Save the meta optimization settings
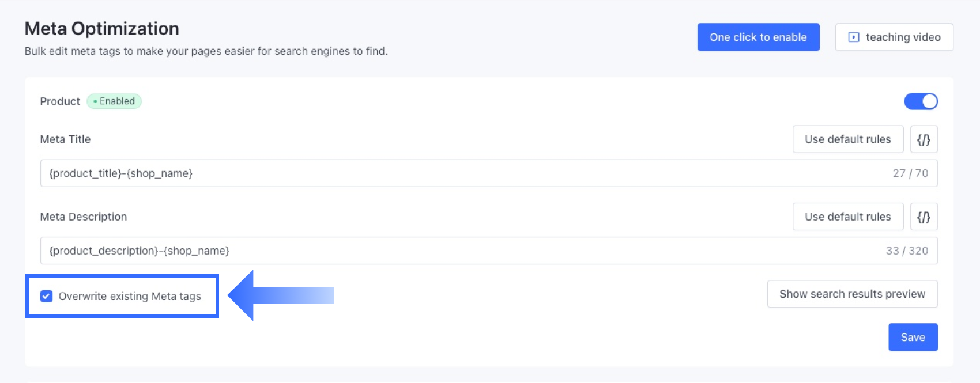The height and width of the screenshot is (383, 980). click(913, 338)
